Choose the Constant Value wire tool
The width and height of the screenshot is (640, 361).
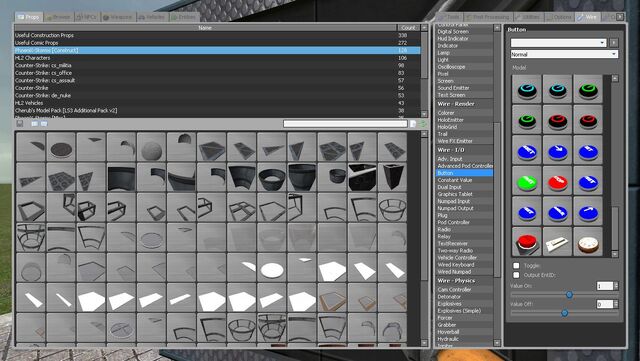pos(464,180)
